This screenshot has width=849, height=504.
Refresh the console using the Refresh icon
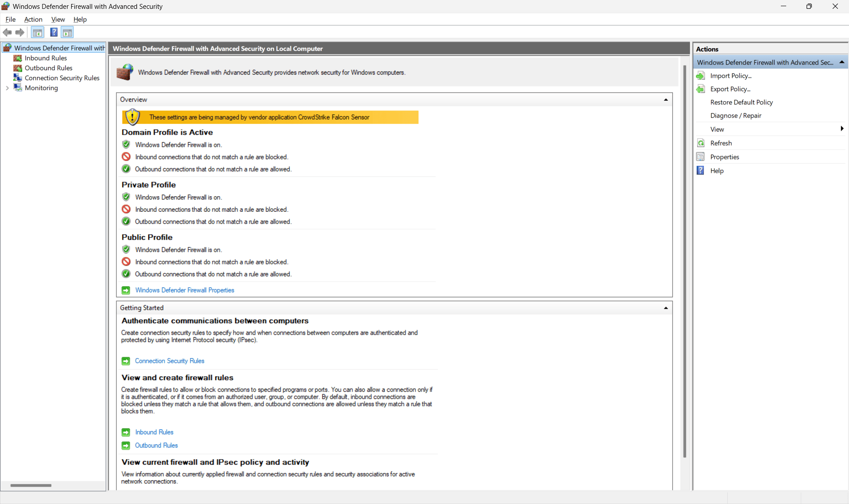coord(701,143)
